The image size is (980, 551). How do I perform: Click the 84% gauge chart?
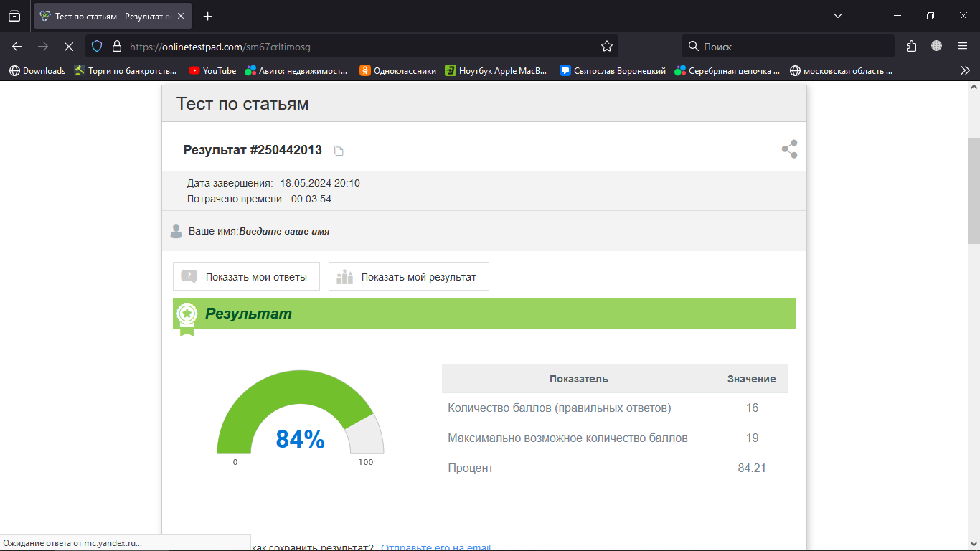[301, 413]
